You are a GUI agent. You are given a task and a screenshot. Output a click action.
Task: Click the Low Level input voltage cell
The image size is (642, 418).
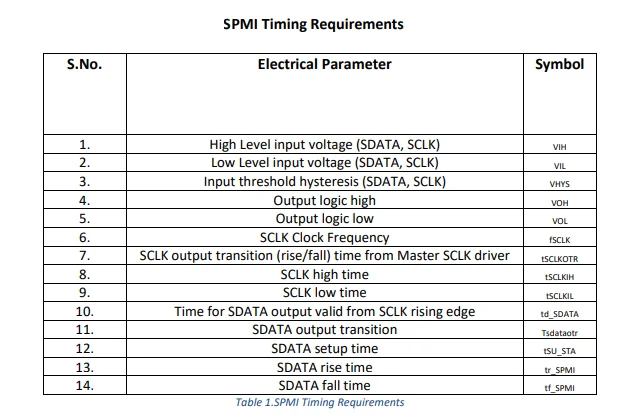[325, 163]
